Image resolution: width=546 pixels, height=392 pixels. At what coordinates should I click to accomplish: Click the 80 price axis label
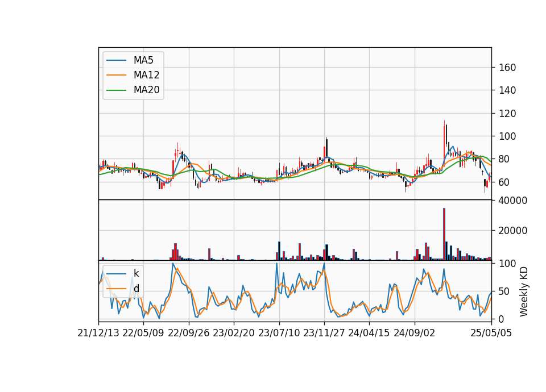point(504,159)
